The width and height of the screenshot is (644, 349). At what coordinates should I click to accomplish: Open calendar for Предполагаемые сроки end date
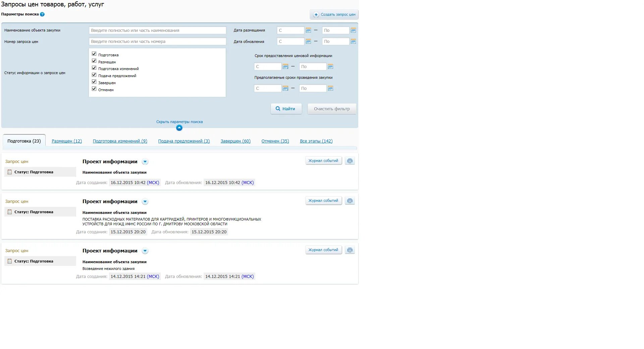tap(330, 89)
